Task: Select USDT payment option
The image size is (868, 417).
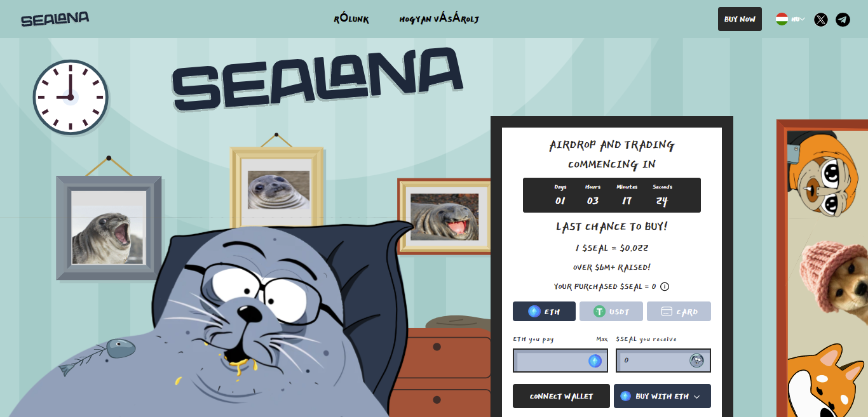Action: coord(611,312)
